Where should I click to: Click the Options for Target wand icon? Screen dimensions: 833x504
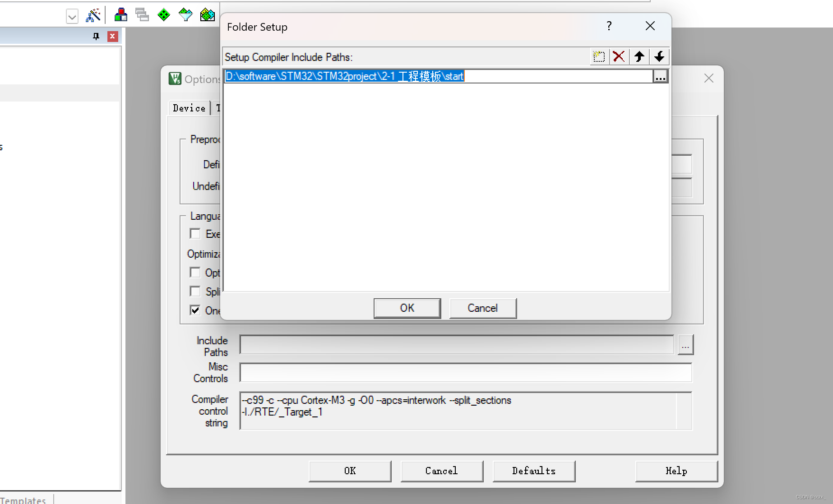click(x=93, y=15)
